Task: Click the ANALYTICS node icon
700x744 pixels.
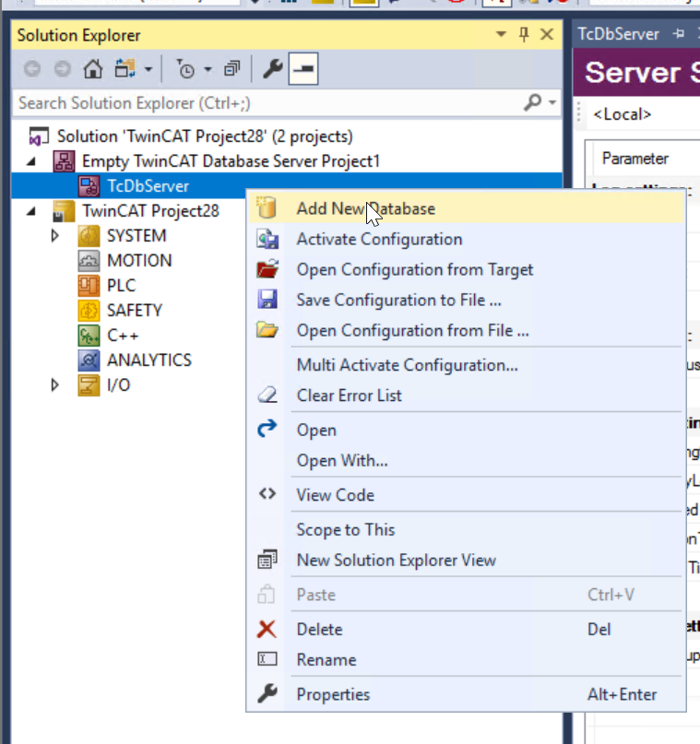Action: 89,360
